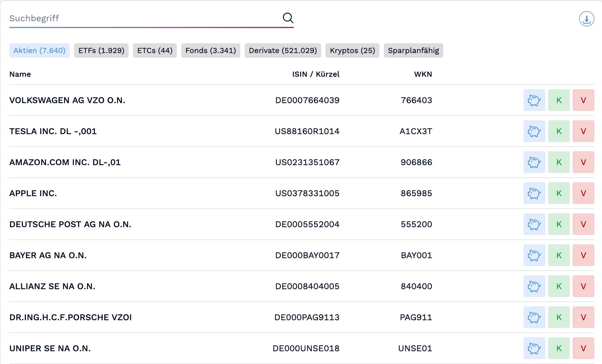Click piggy bank icon for Uniper SE

(x=534, y=348)
